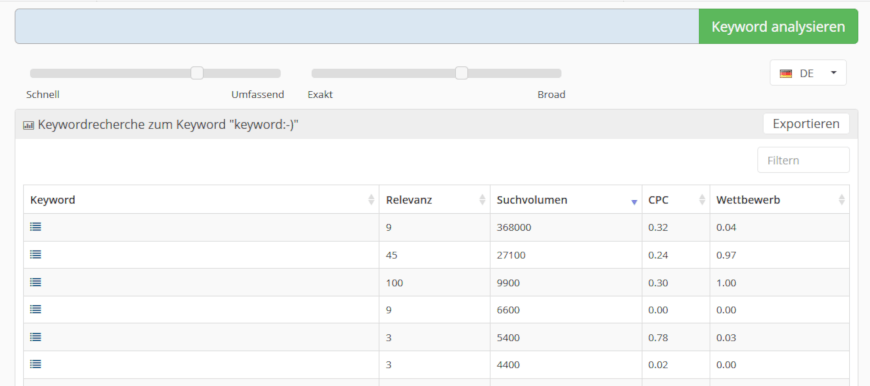Click CPC value 0.02
Screen dimensions: 870x386
tap(658, 365)
